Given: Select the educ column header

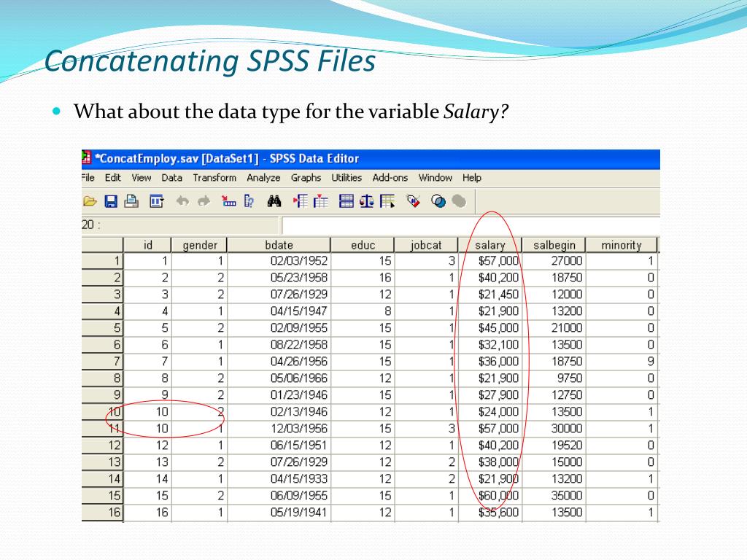Looking at the screenshot, I should coord(363,245).
